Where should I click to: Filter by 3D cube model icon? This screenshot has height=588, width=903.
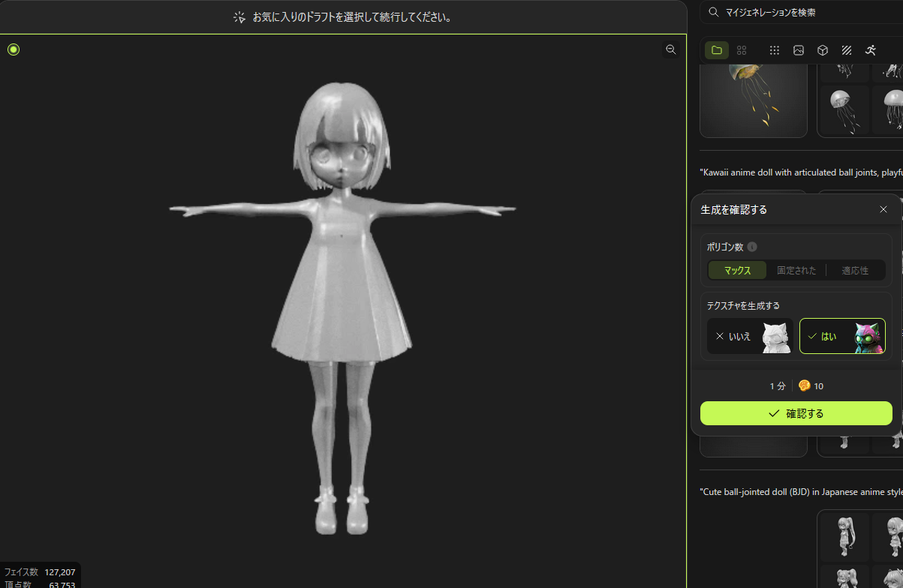[823, 50]
